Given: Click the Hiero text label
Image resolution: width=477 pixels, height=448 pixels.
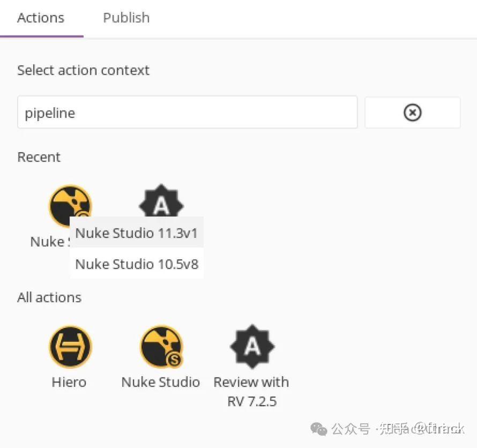Looking at the screenshot, I should click(x=69, y=382).
